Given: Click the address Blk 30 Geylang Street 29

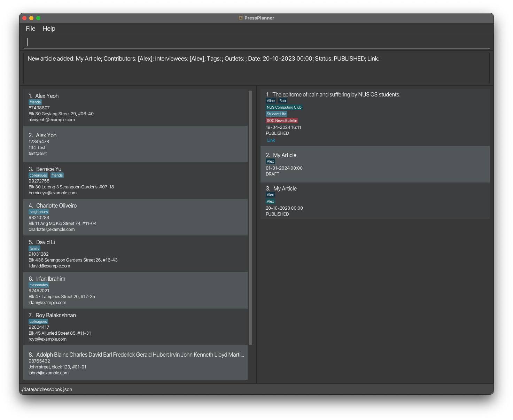Looking at the screenshot, I should tap(61, 114).
